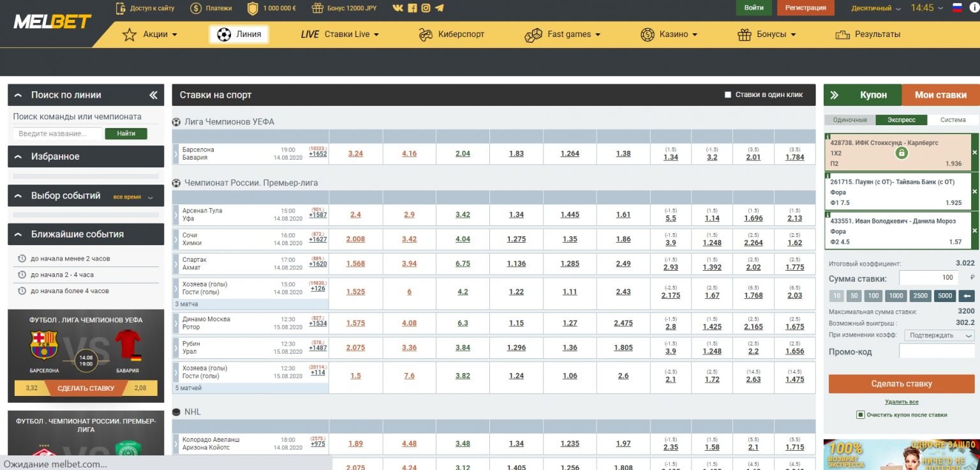Enable the Ставки в один клик checkbox

(x=728, y=95)
